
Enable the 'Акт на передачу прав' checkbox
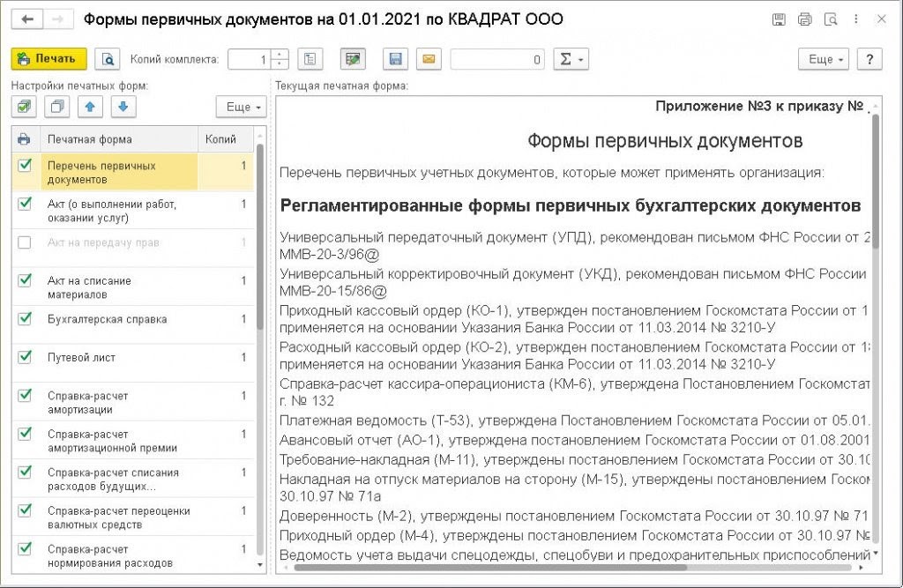coord(25,242)
